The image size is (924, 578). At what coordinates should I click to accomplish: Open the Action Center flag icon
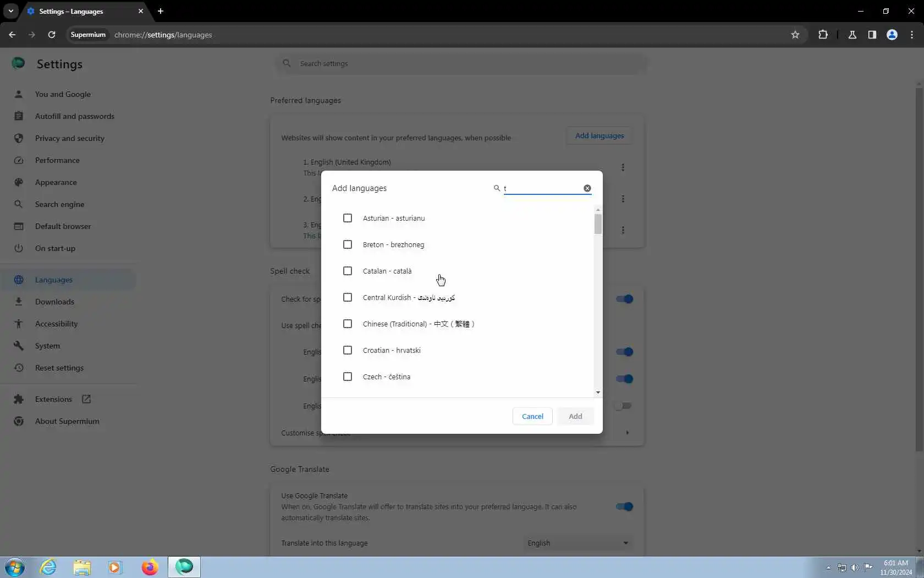[868, 568]
